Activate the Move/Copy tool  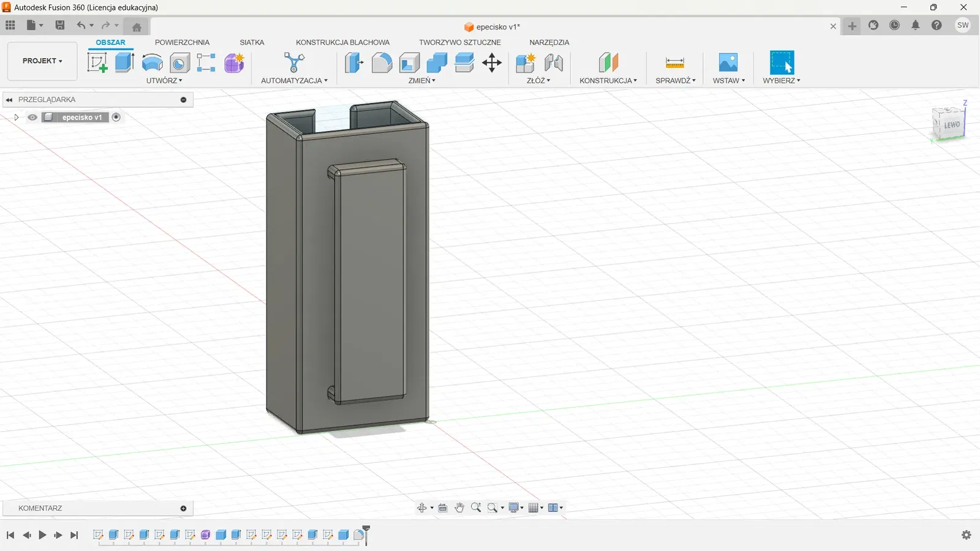492,62
